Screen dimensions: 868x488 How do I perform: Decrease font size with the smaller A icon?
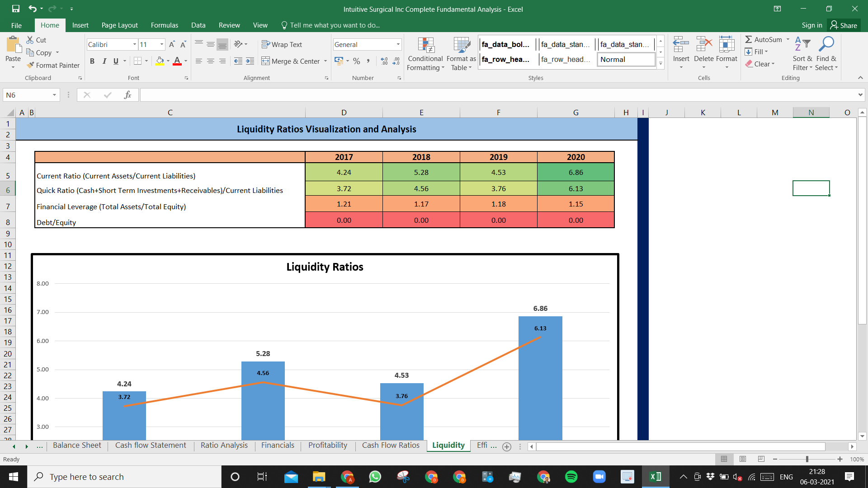[x=183, y=44]
